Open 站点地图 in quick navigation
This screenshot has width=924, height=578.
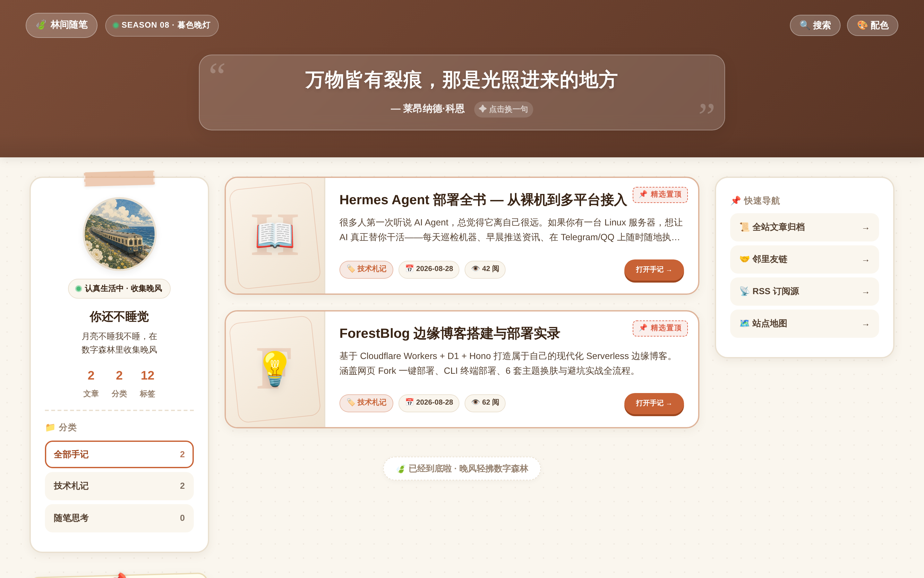click(805, 324)
